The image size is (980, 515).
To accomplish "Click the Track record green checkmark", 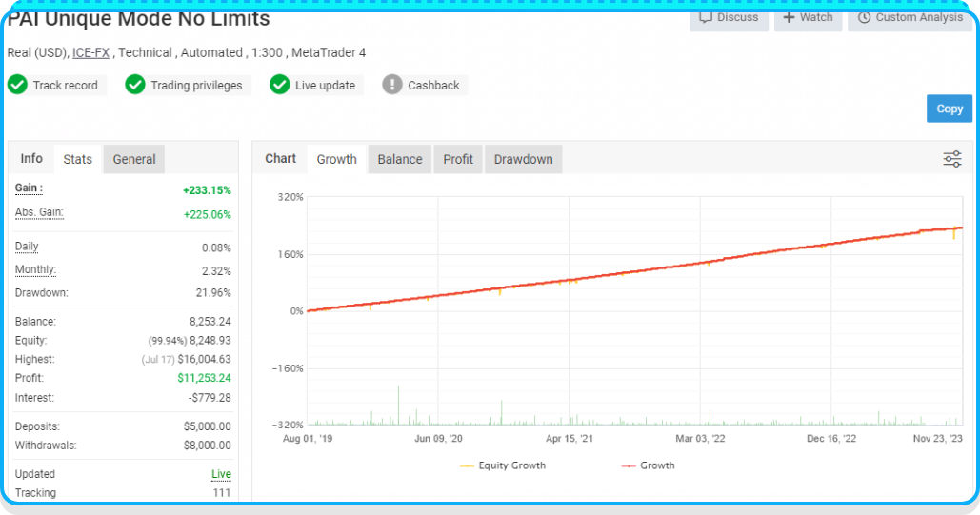I will tap(17, 85).
